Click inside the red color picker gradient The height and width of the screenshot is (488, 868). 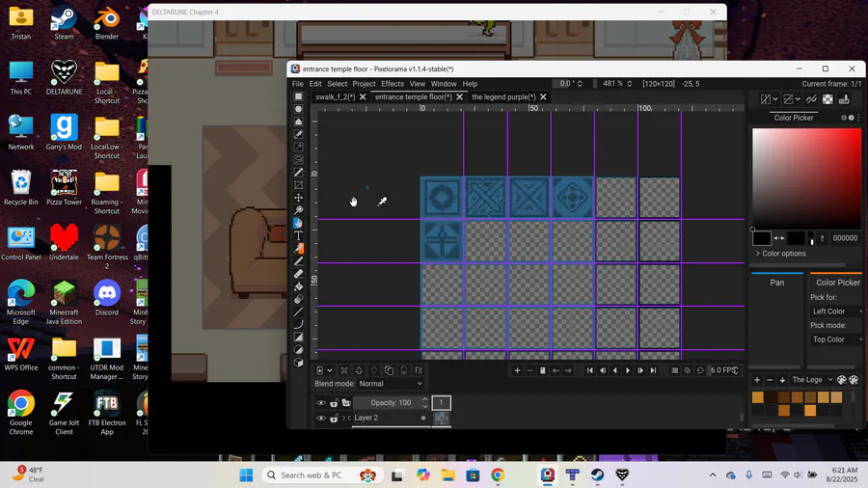pyautogui.click(x=806, y=178)
